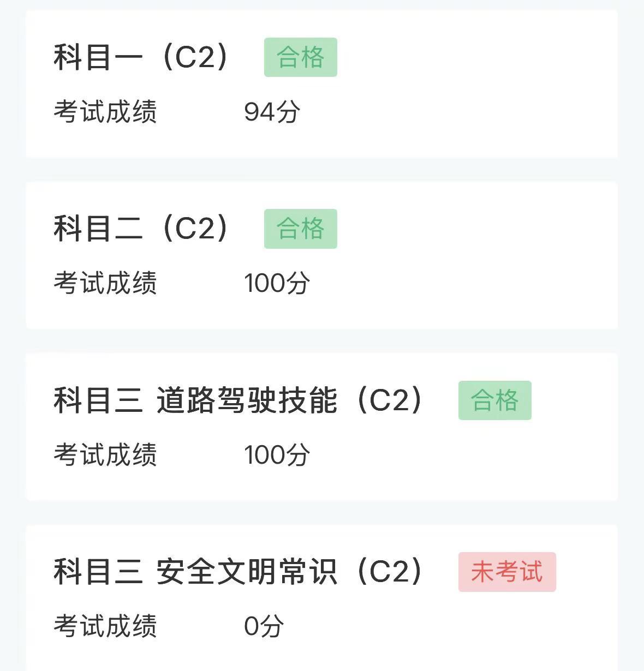The image size is (644, 671).
Task: Click the 合格 badge next to 科目二
Action: coord(300,229)
